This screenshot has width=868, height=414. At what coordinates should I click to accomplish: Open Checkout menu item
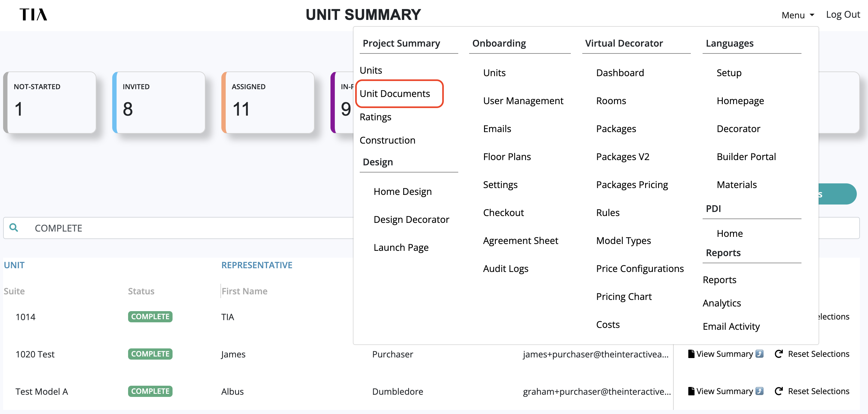pos(503,213)
